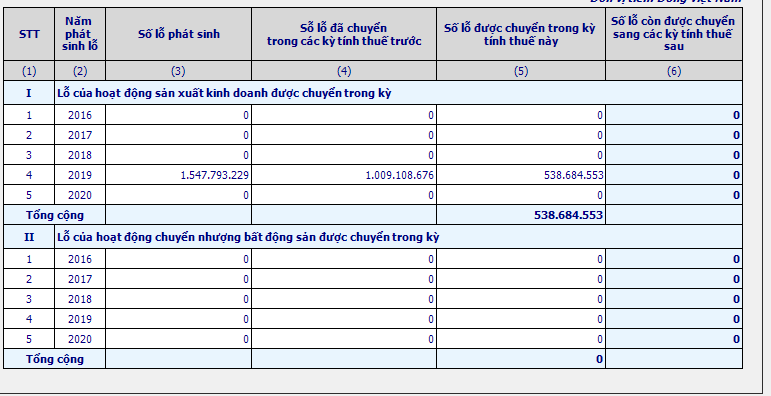Click 2019 remaining loss cell in section I
771x396 pixels.
[x=674, y=175]
